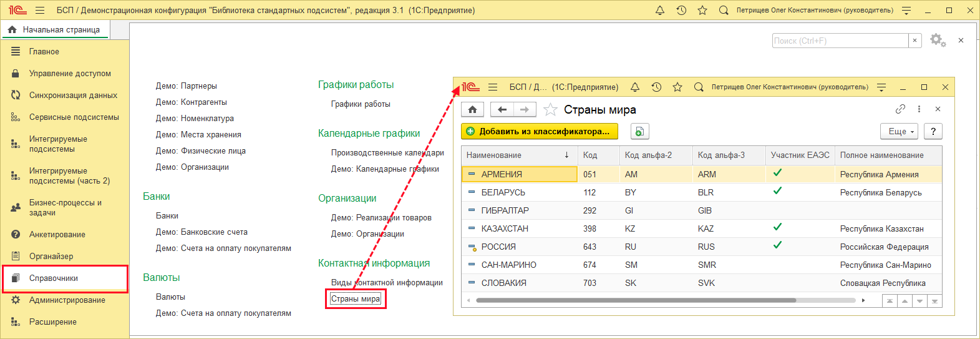Click row icon beside СЛОВАКИЯ
Viewport: 980px width, 339px height.
click(x=472, y=283)
